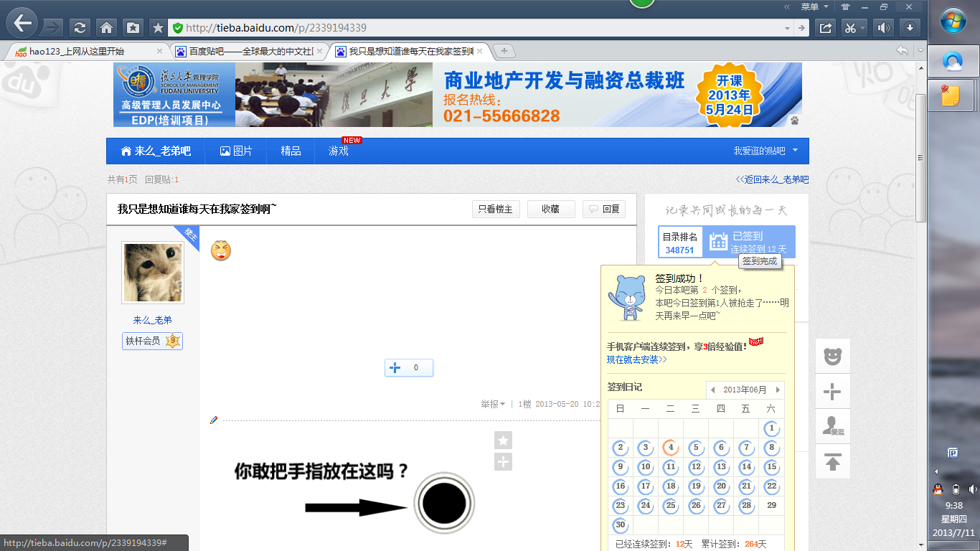Viewport: 980px width, 551px height.
Task: Open the 游戏 tab in blue navigation
Action: (339, 151)
